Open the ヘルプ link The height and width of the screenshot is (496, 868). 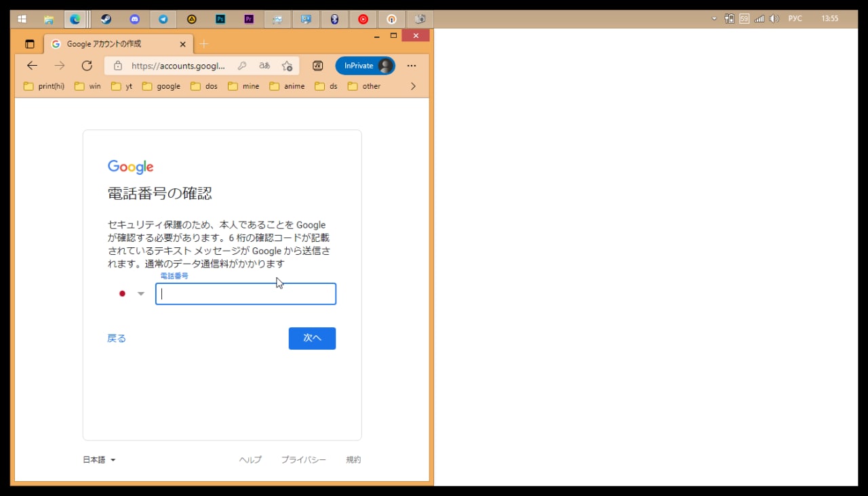(x=250, y=459)
